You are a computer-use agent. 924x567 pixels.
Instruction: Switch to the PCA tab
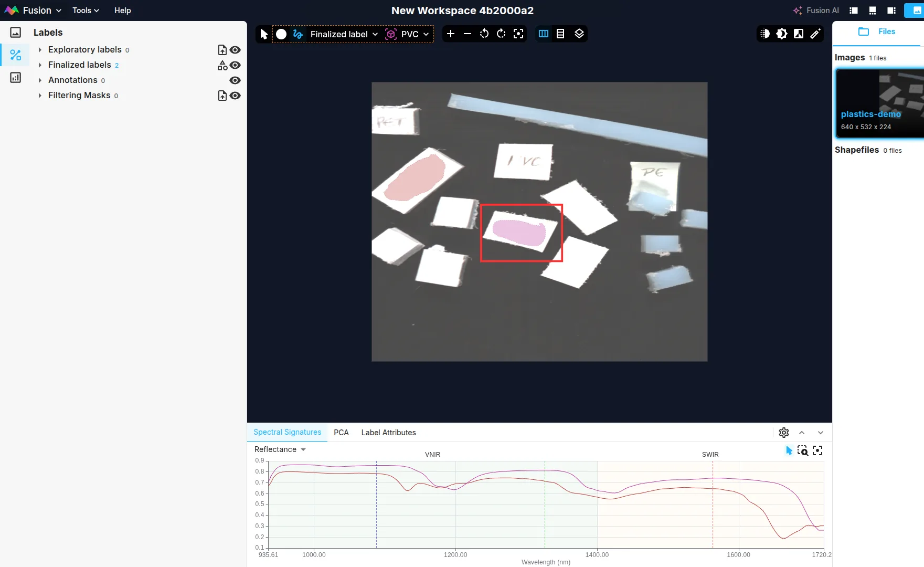click(341, 433)
